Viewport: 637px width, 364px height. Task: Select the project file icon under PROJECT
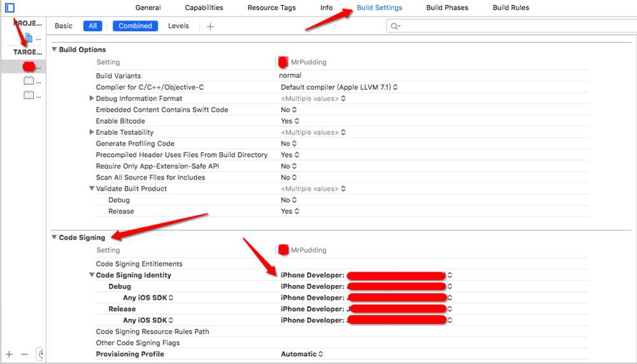[29, 38]
